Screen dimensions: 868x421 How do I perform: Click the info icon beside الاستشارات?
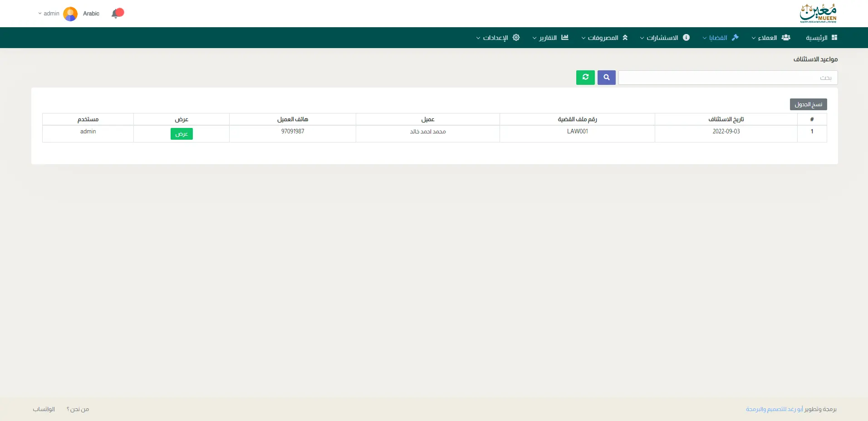pyautogui.click(x=686, y=38)
